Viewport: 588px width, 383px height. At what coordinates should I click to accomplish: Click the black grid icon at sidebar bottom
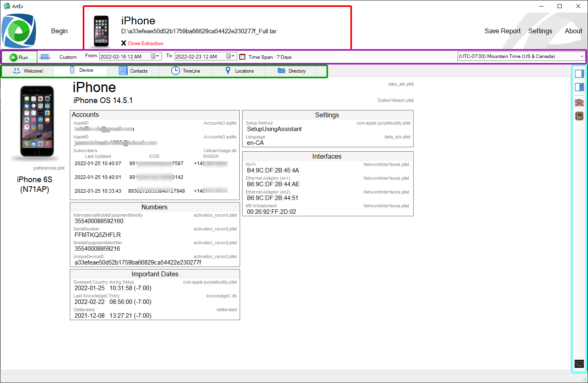tap(579, 364)
